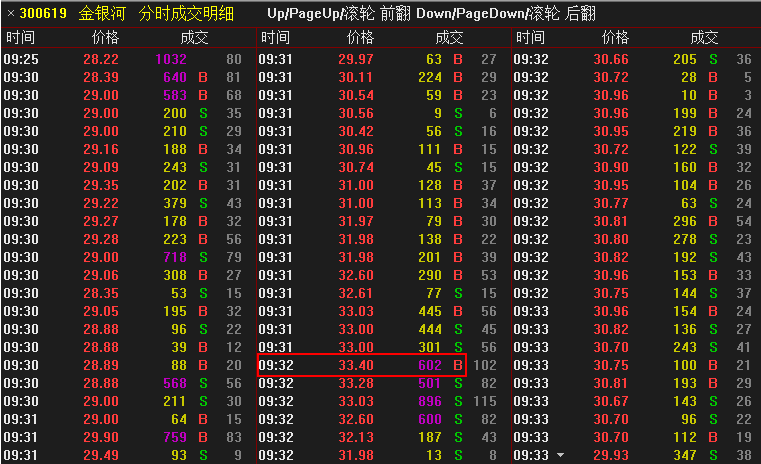Click the Down/PageDown/滚轮 后翻 hint text
761x464 pixels.
click(x=506, y=14)
